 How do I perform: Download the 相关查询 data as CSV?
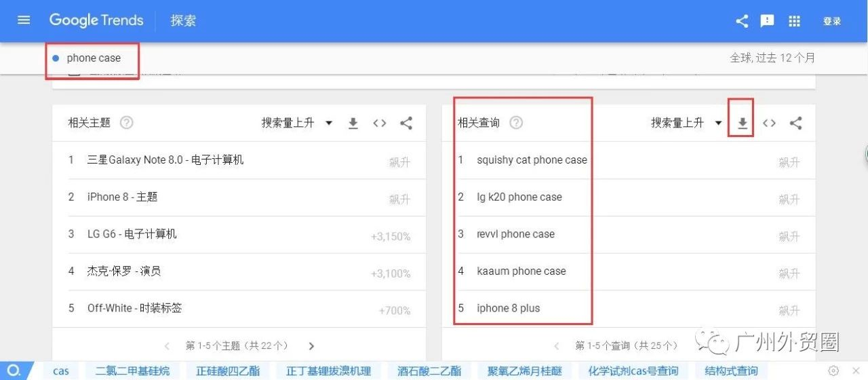(743, 123)
